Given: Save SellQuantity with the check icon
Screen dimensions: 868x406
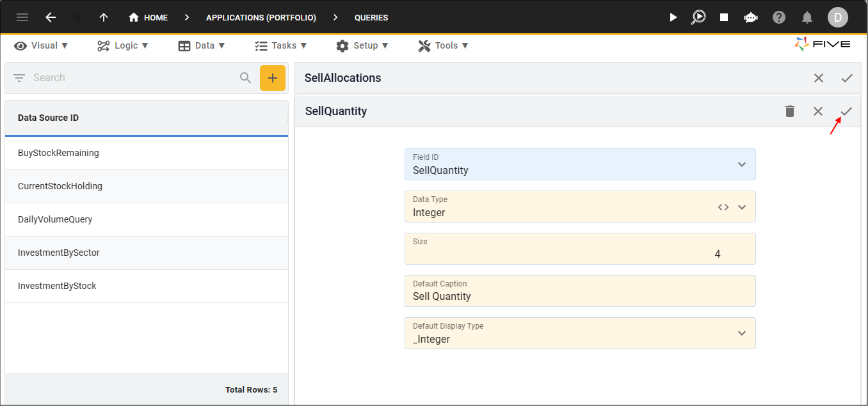Looking at the screenshot, I should tap(846, 111).
